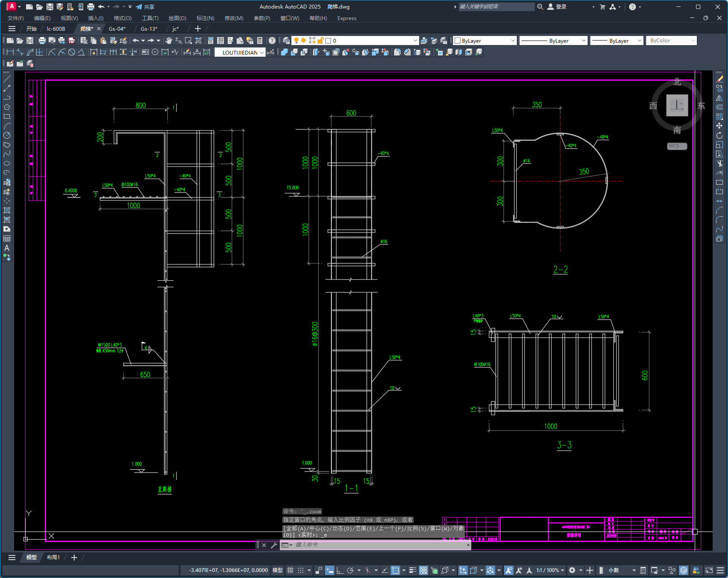Screen dimensions: 728x578
Task: Select the Circle draw tool
Action: [7, 135]
